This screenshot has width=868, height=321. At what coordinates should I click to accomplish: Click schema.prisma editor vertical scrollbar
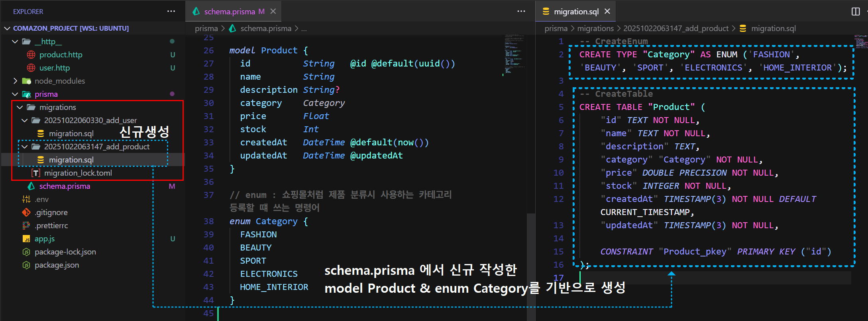tap(531, 267)
